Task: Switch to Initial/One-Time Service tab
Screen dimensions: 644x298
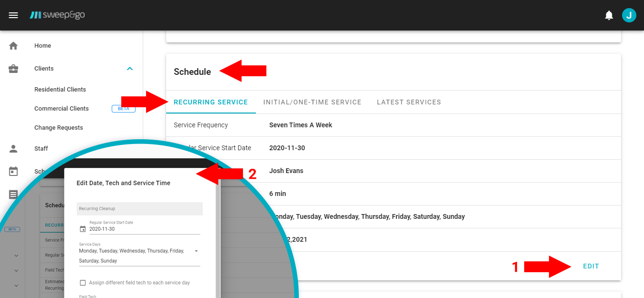Action: pos(312,102)
